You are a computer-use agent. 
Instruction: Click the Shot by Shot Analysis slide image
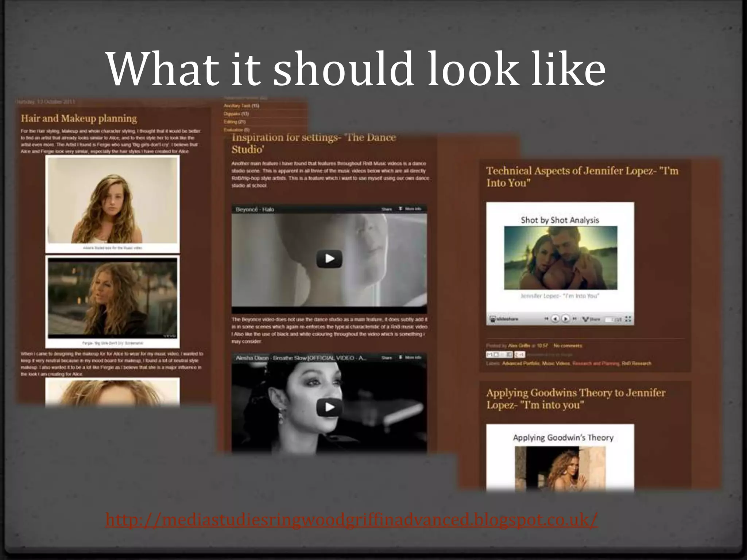(x=560, y=258)
